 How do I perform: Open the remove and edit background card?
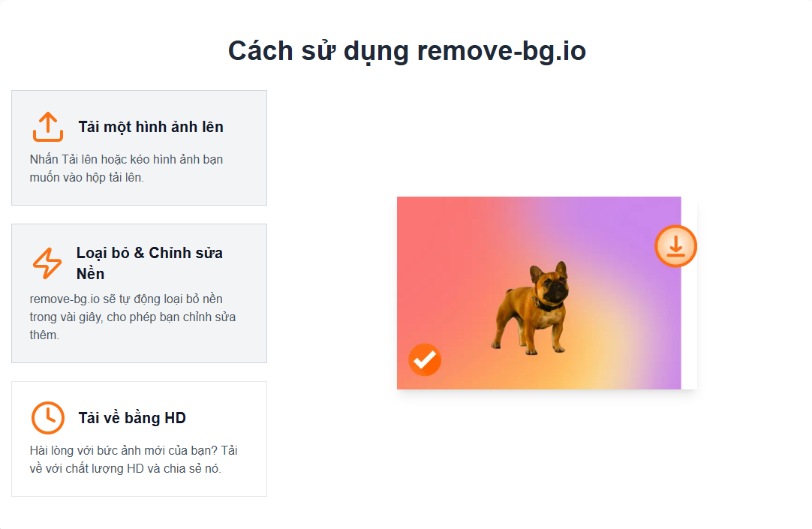pyautogui.click(x=140, y=293)
